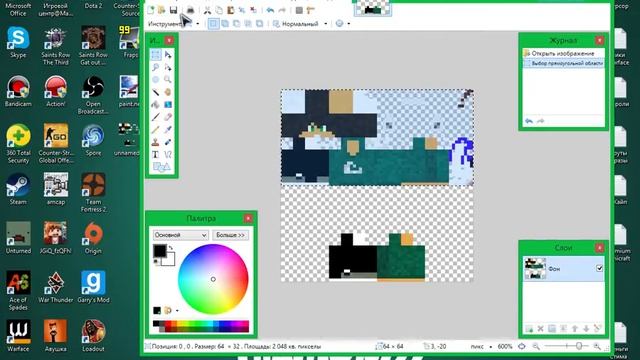
Task: Click the primary black color swatch
Action: coord(159,251)
